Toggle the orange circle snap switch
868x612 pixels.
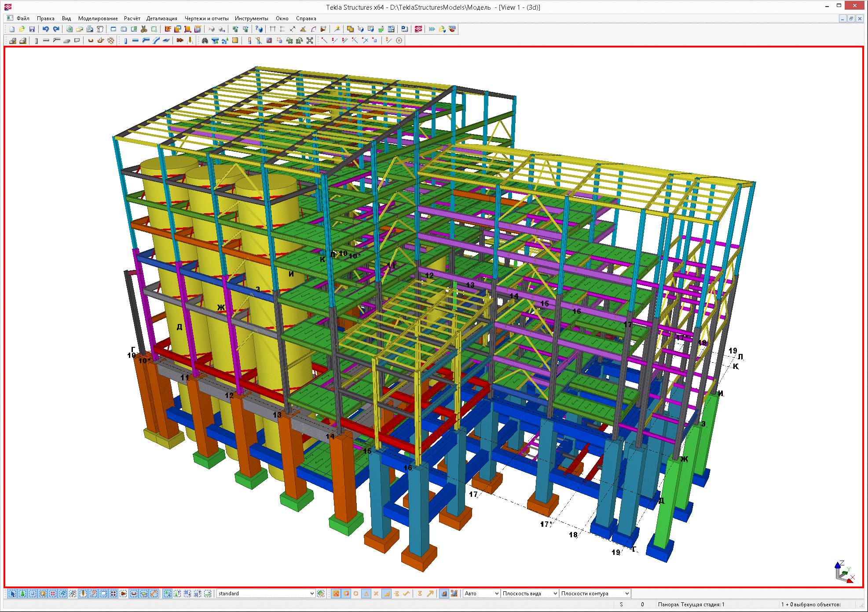(356, 594)
